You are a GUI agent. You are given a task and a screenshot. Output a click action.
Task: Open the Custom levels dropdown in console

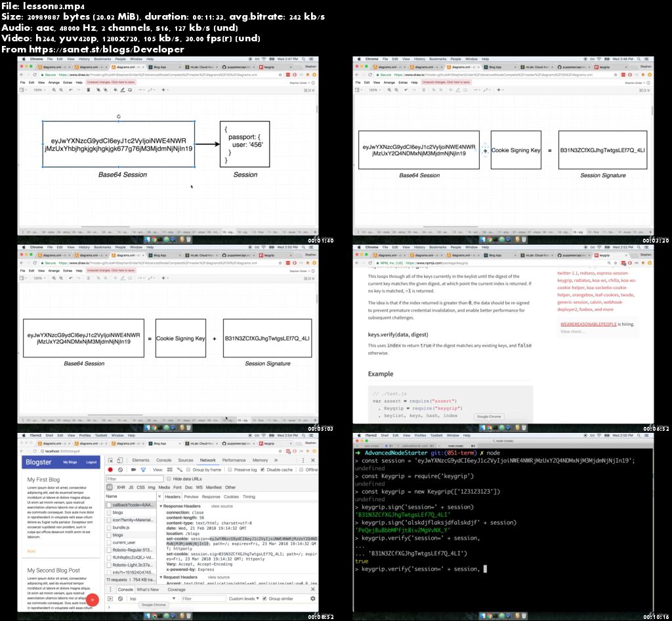coord(243,598)
